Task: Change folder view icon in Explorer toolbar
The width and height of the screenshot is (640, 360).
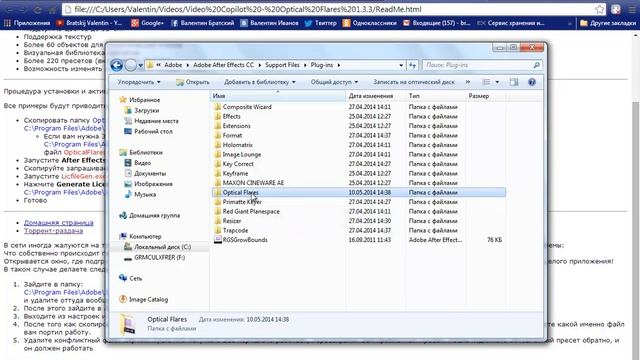Action: click(x=487, y=82)
